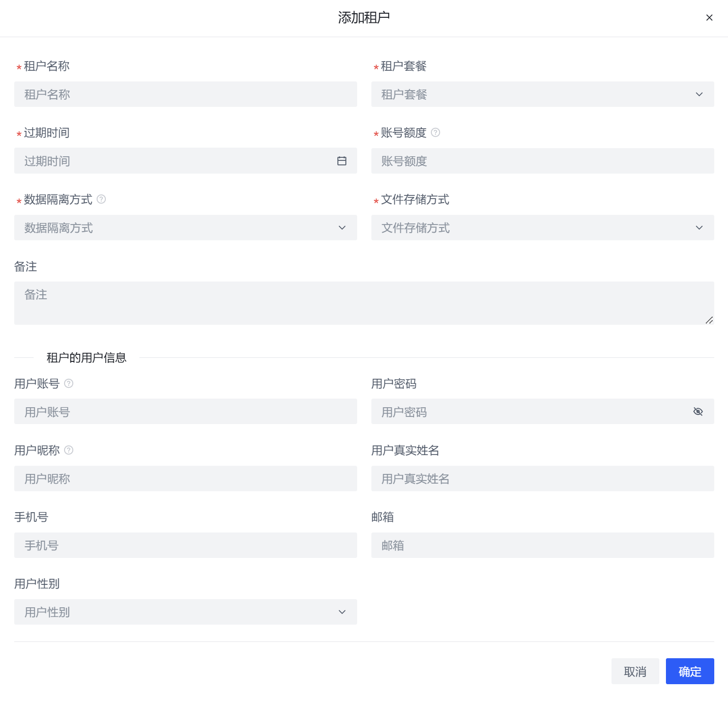Click the 用户真实姓名 field label

(x=405, y=451)
